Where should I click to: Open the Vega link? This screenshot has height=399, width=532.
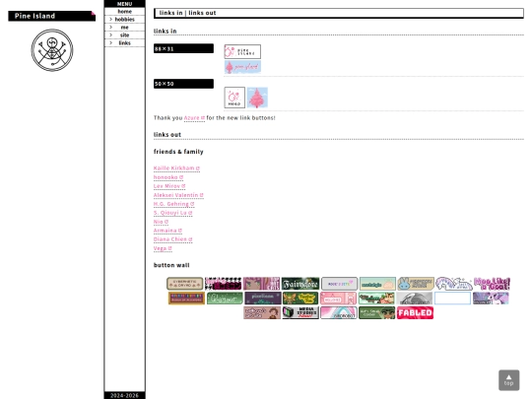163,248
